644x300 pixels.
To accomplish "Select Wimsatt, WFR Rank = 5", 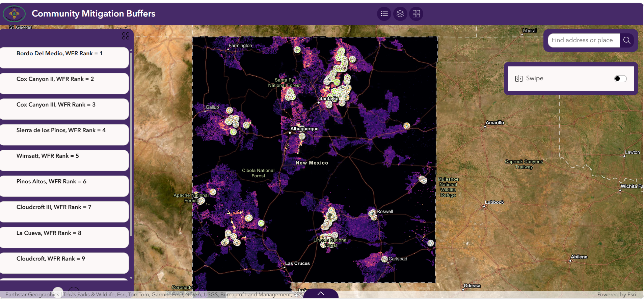I will (64, 160).
